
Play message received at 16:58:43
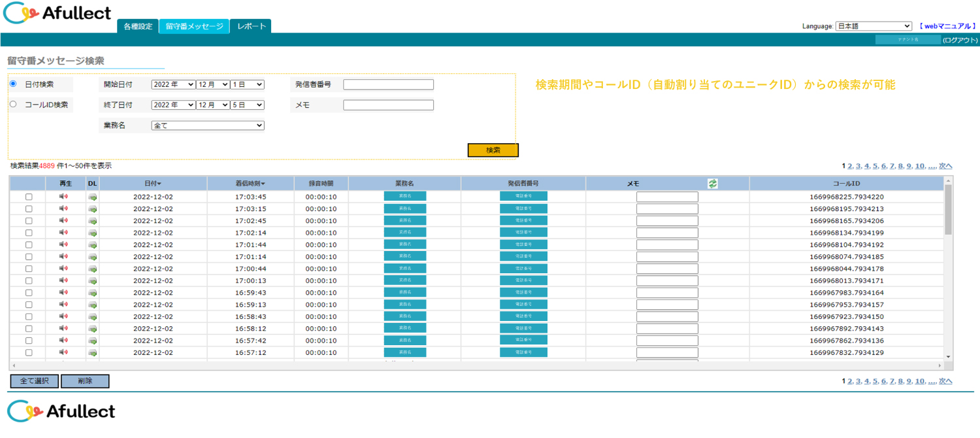click(63, 316)
